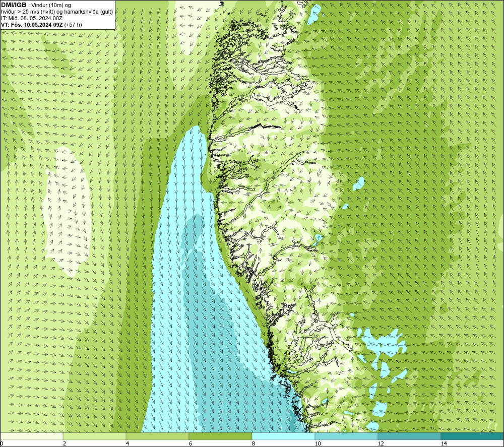Click the 8–10 m/s light cyan legend swatch
The width and height of the screenshot is (504, 447).
coord(283,436)
